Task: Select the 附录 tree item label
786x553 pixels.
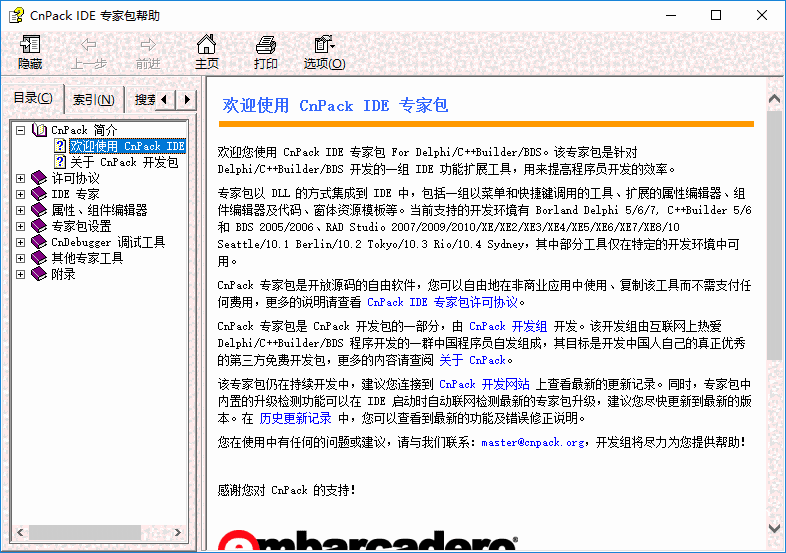Action: [63, 274]
